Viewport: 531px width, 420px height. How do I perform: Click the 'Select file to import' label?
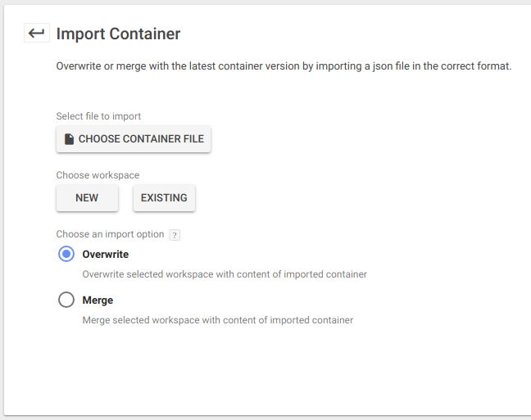[x=98, y=116]
